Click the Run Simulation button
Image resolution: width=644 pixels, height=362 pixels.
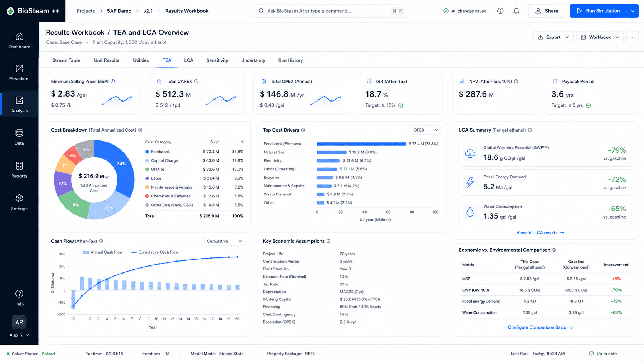point(598,11)
